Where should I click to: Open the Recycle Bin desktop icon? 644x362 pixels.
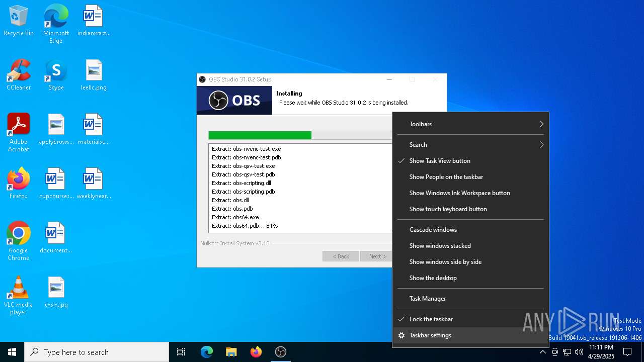coord(19,21)
